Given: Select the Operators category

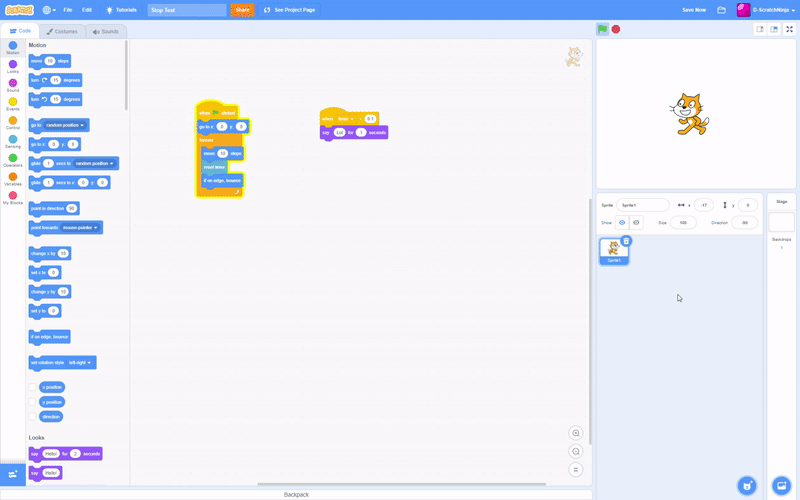Looking at the screenshot, I should coord(13,160).
